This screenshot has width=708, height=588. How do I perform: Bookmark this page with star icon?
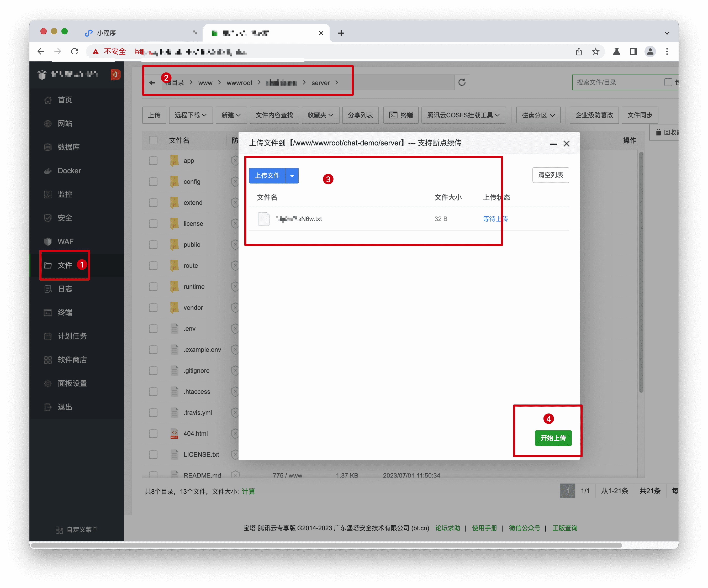[595, 51]
